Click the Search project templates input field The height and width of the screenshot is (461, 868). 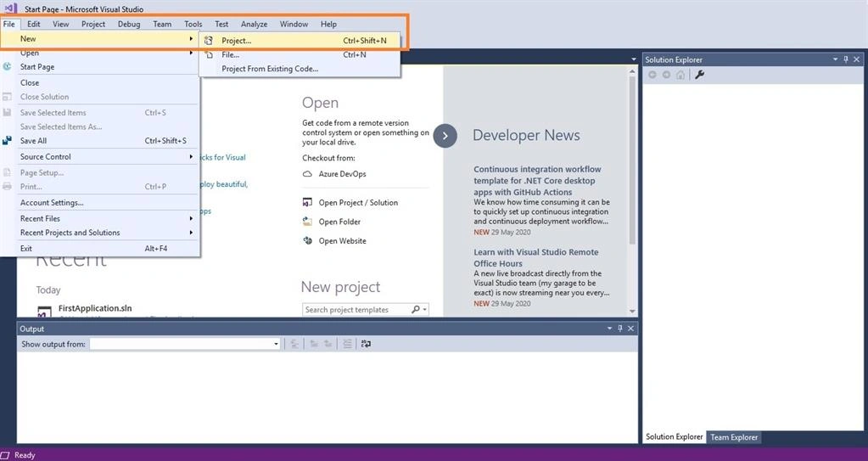click(356, 310)
